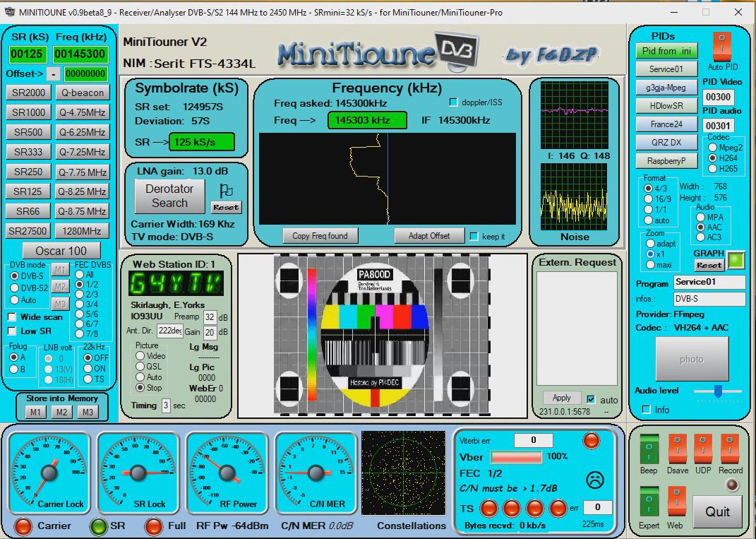Click the photo button
Viewport: 756px width, 539px height.
click(x=692, y=359)
